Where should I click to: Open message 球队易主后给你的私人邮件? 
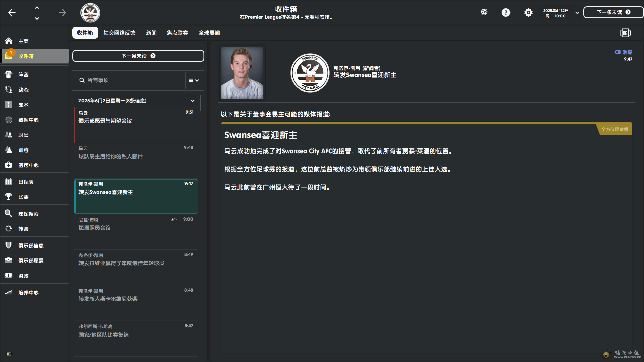(x=136, y=161)
